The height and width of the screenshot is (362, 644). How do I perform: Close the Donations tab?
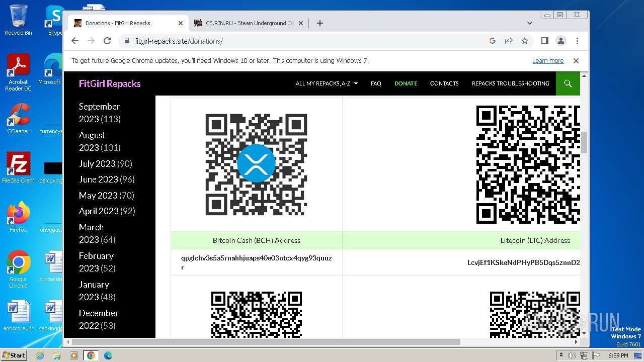(x=181, y=23)
